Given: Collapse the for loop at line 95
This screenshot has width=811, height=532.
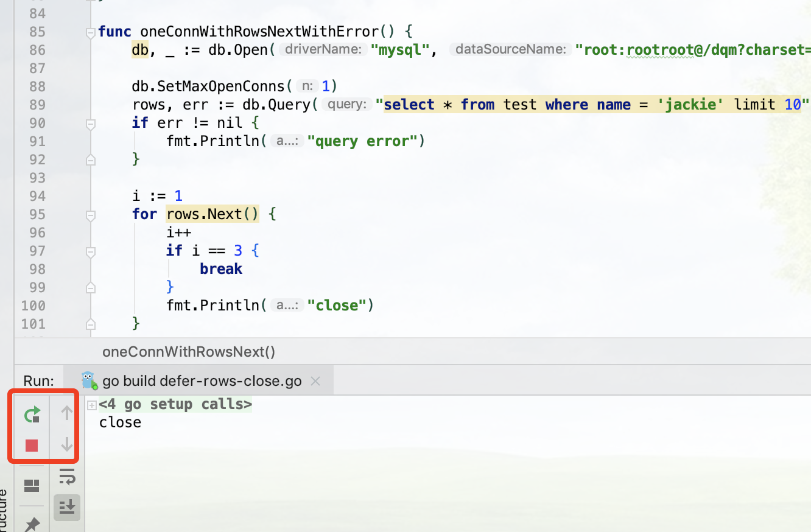Looking at the screenshot, I should [91, 214].
